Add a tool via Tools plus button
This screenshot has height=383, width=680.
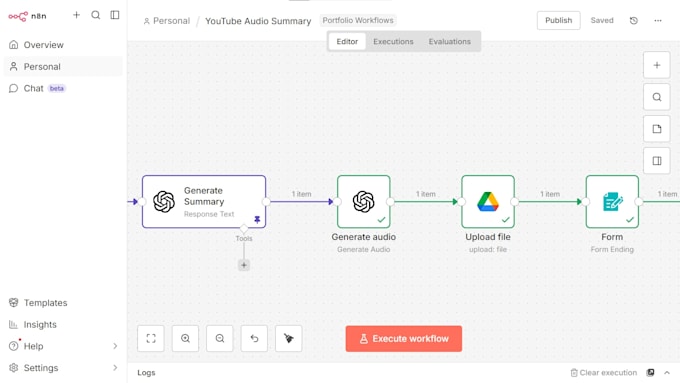click(x=244, y=265)
